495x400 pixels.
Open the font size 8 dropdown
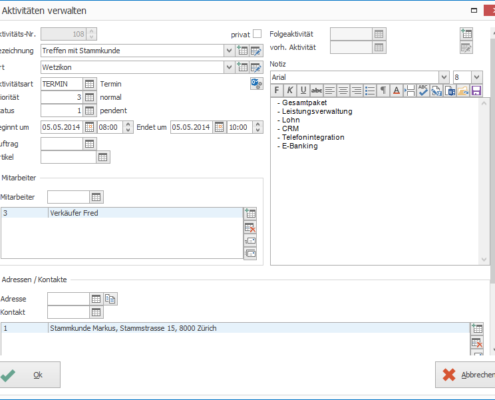[x=477, y=77]
